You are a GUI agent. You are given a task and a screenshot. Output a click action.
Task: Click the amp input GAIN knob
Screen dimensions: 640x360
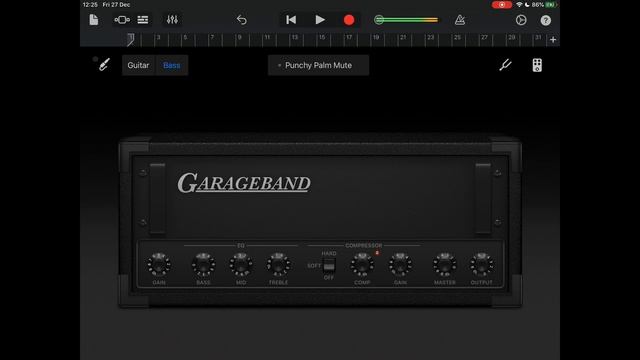coord(159,264)
